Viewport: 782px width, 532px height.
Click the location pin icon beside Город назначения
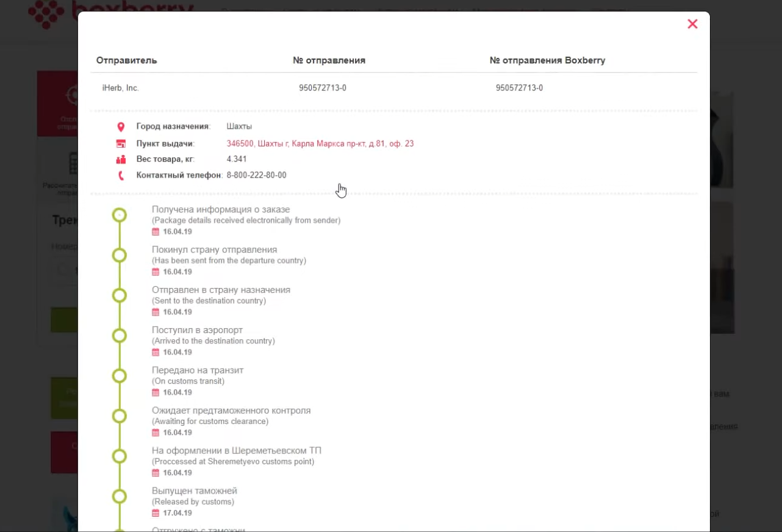pyautogui.click(x=121, y=127)
